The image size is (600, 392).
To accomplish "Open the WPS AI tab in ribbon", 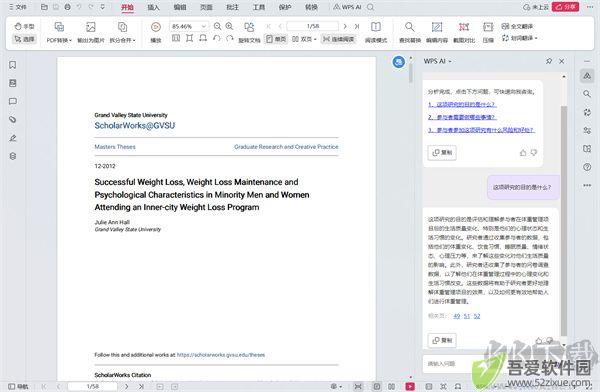I will (x=347, y=7).
